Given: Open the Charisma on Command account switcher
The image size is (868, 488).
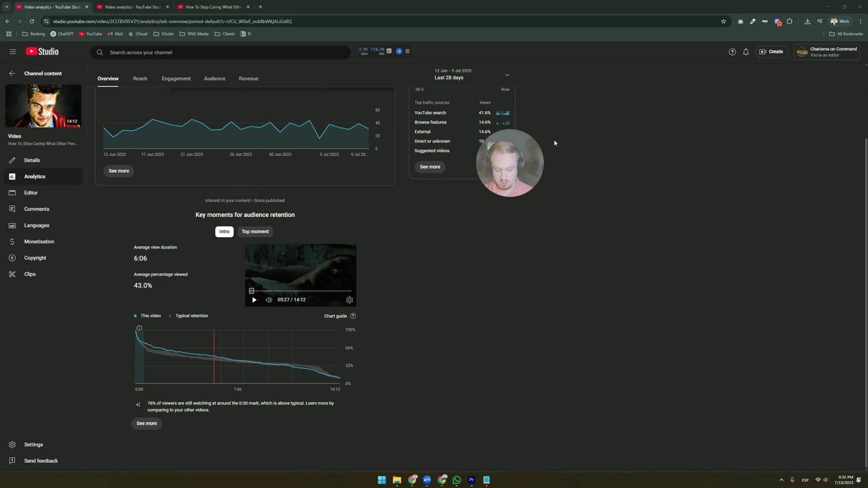Looking at the screenshot, I should point(827,52).
